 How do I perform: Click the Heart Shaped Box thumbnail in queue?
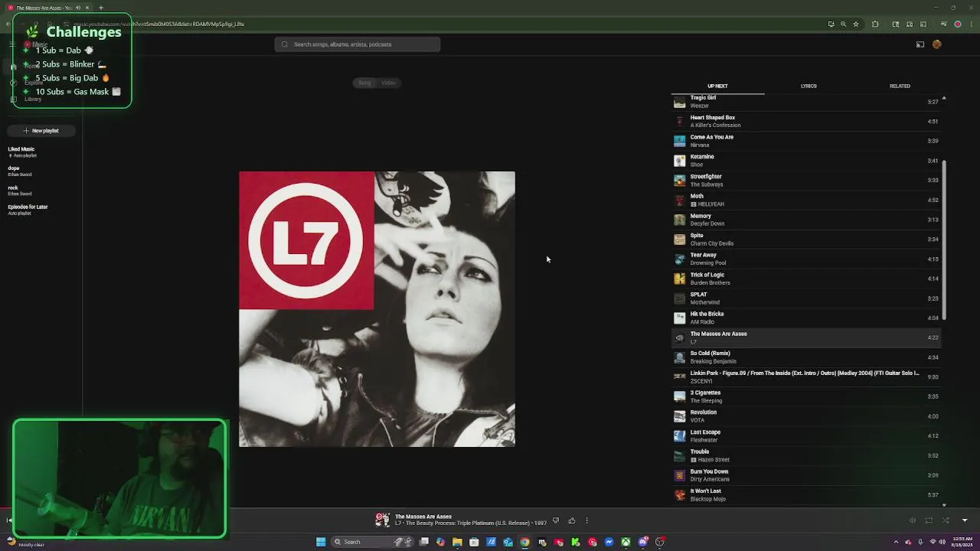coord(679,122)
